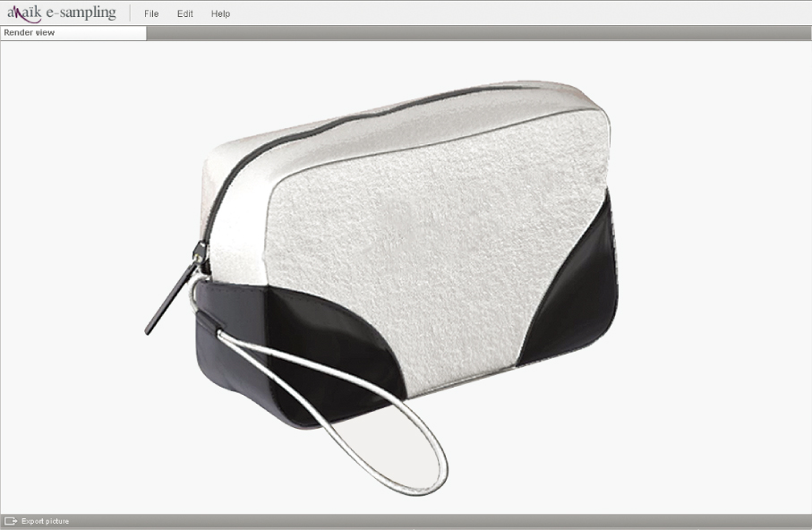Open the File menu

[x=151, y=14]
